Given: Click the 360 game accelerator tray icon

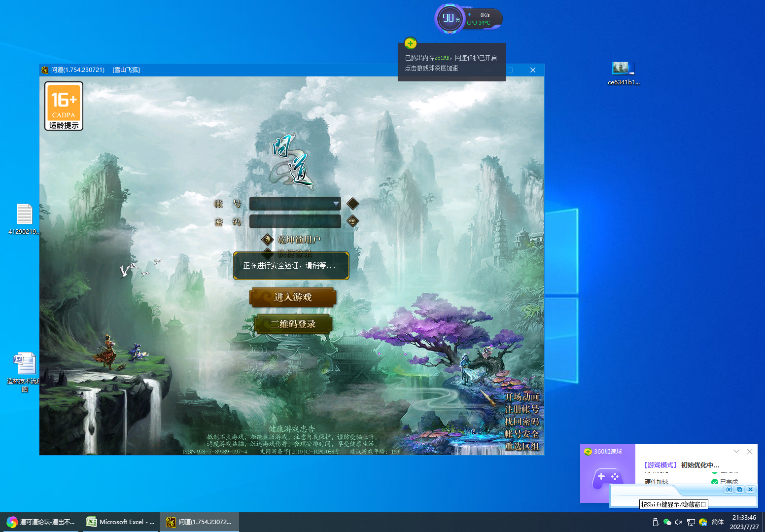Looking at the screenshot, I should 703,522.
